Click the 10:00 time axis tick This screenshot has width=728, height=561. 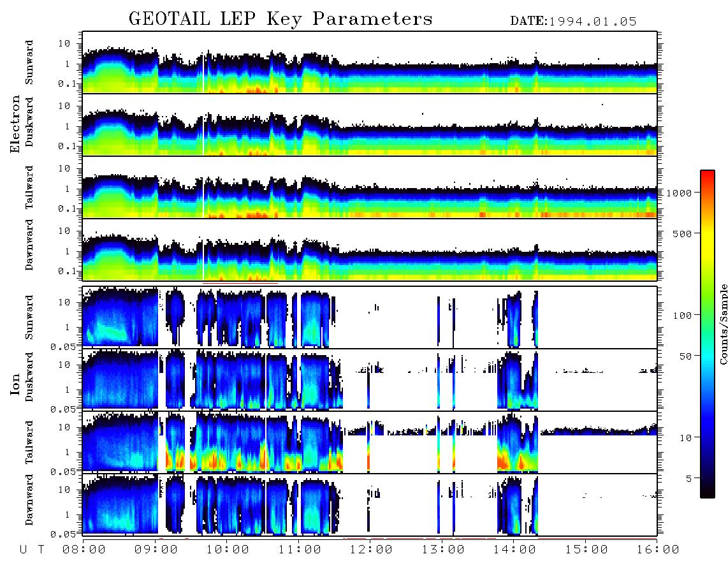coord(228,550)
